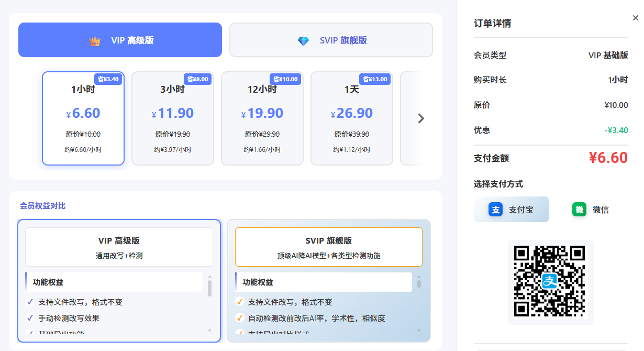The image size is (644, 351).
Task: Choose 微信 as payment method
Action: point(591,210)
